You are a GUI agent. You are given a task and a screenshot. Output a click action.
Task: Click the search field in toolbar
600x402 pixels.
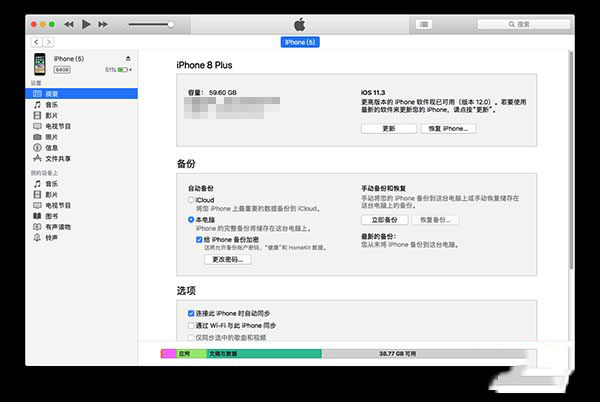pyautogui.click(x=523, y=24)
